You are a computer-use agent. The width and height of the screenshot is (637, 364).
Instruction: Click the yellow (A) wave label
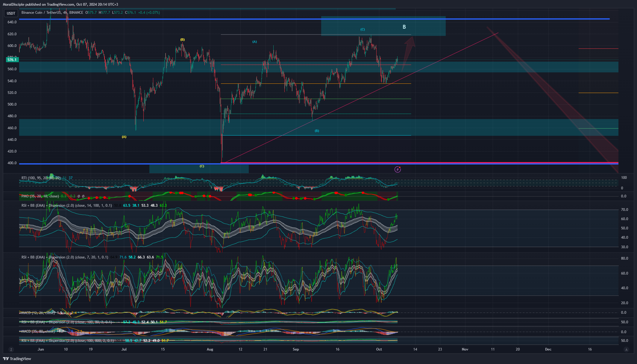click(124, 137)
